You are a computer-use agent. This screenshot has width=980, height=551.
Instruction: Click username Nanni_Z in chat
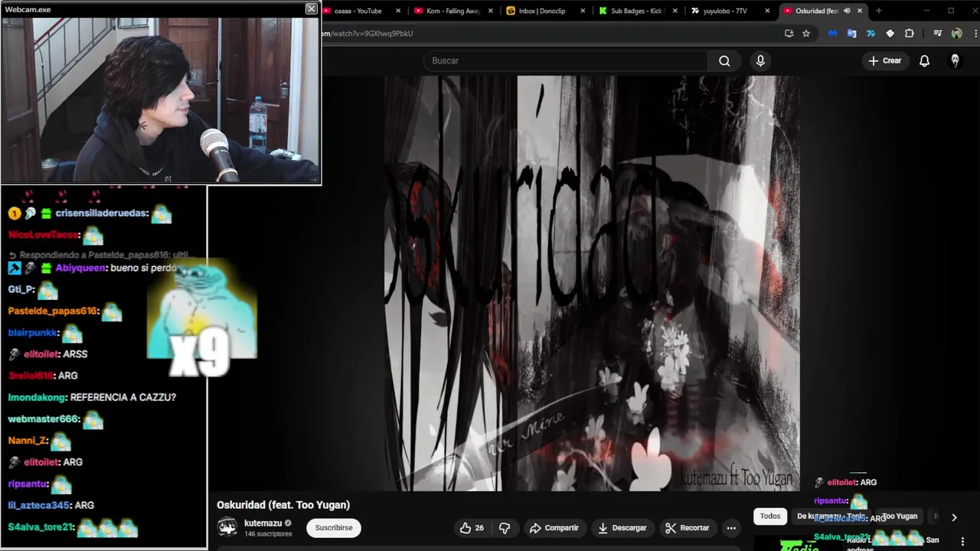[28, 441]
